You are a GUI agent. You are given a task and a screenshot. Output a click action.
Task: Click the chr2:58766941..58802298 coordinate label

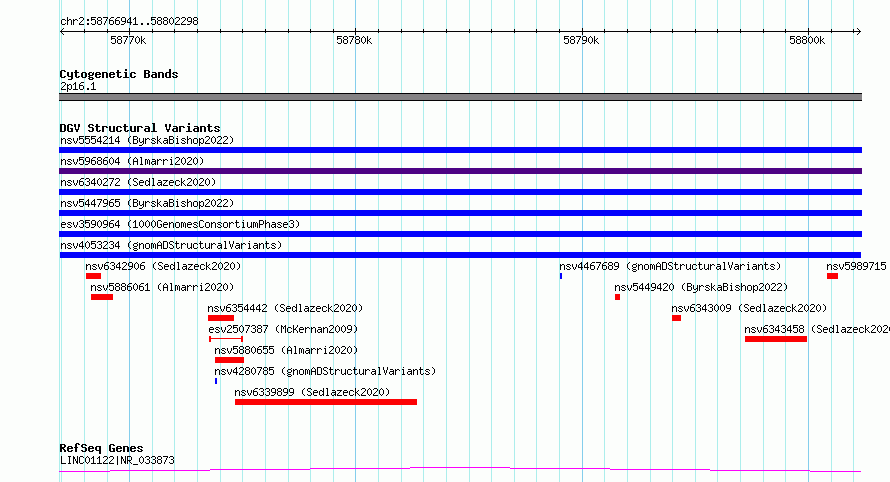(129, 21)
